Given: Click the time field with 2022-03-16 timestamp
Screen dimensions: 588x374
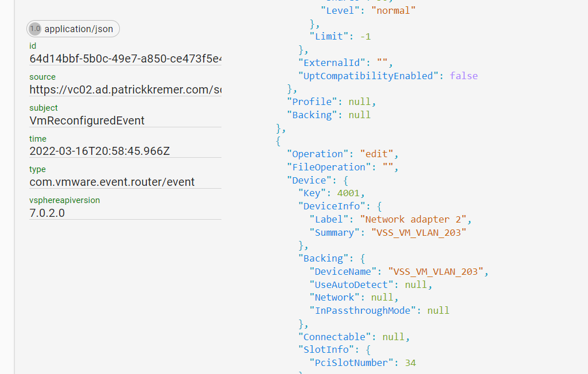Looking at the screenshot, I should pos(100,151).
